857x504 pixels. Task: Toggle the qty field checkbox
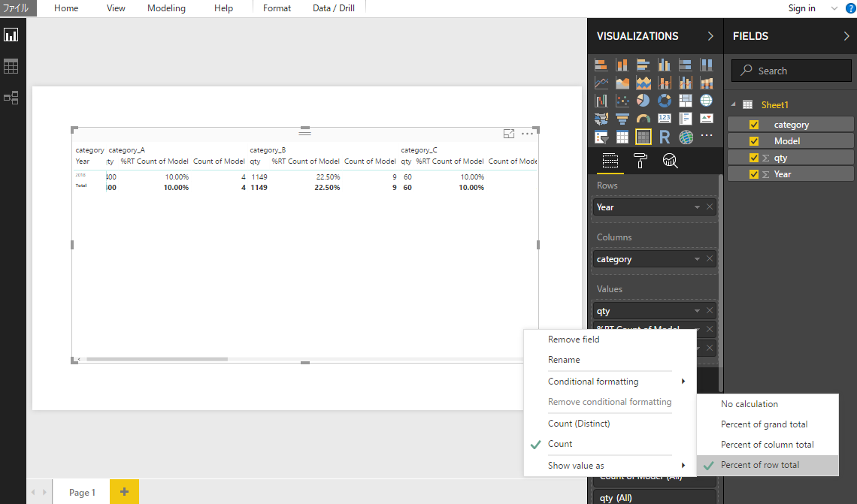coord(754,158)
